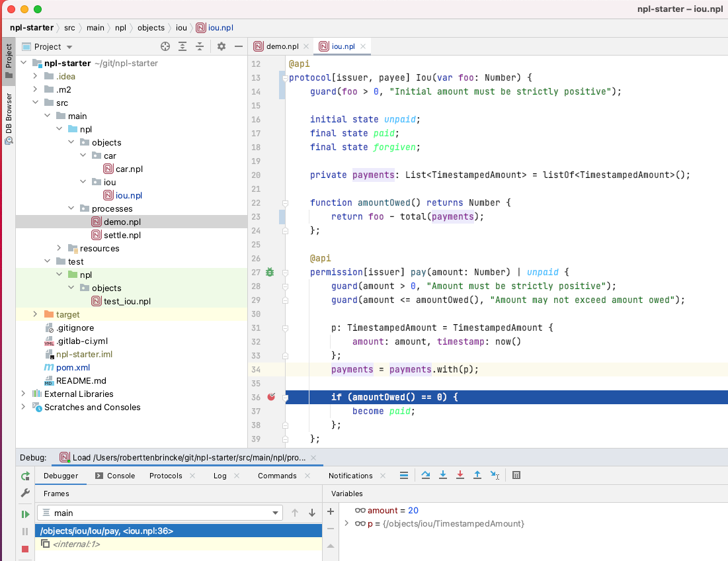Screen dimensions: 728x561
Task: Resume the program with green play icon
Action: pyautogui.click(x=25, y=514)
